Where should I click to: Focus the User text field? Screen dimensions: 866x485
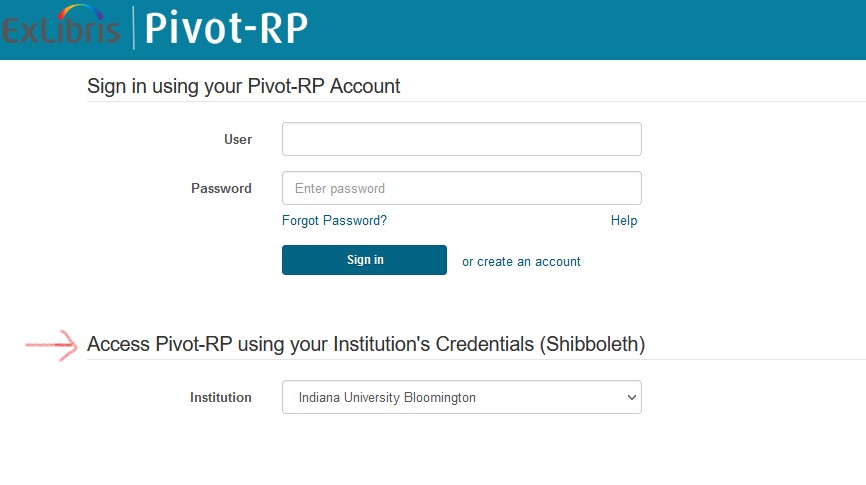coord(461,139)
